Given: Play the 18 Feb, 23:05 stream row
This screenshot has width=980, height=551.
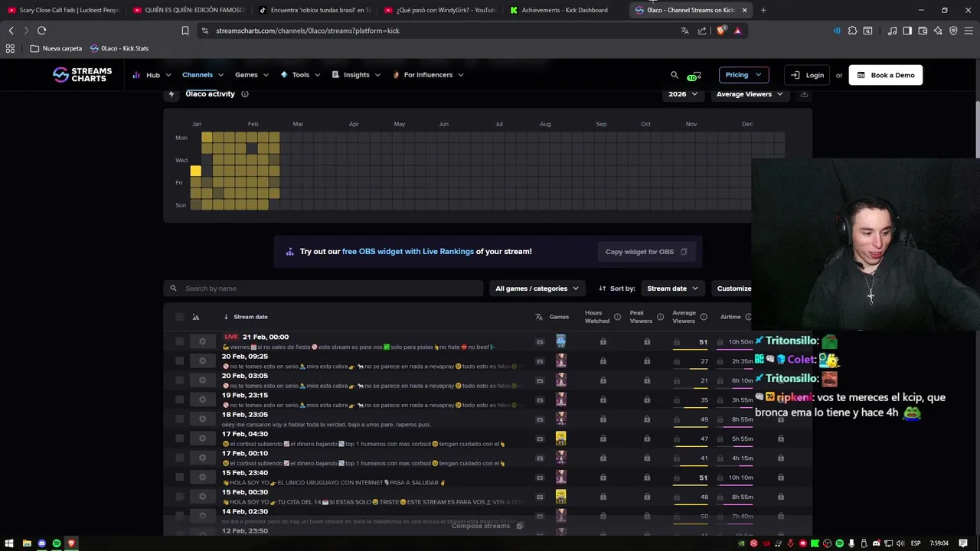Looking at the screenshot, I should coord(202,419).
